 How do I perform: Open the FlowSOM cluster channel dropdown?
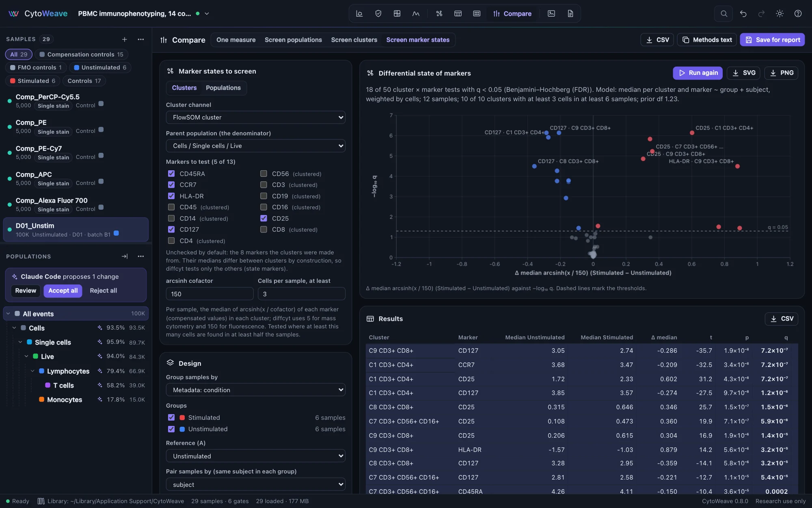point(256,117)
